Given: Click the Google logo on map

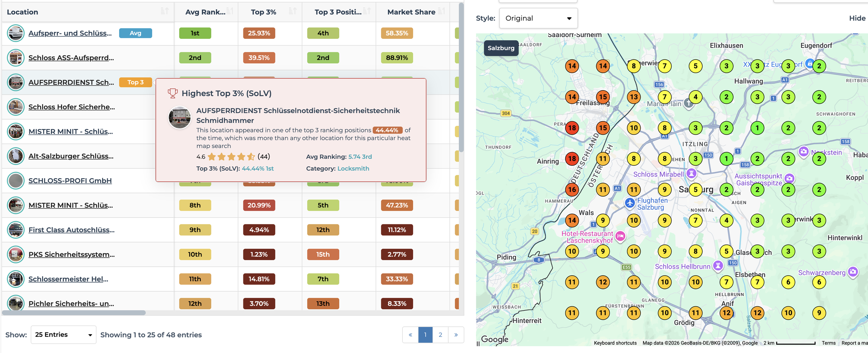Looking at the screenshot, I should (x=495, y=339).
